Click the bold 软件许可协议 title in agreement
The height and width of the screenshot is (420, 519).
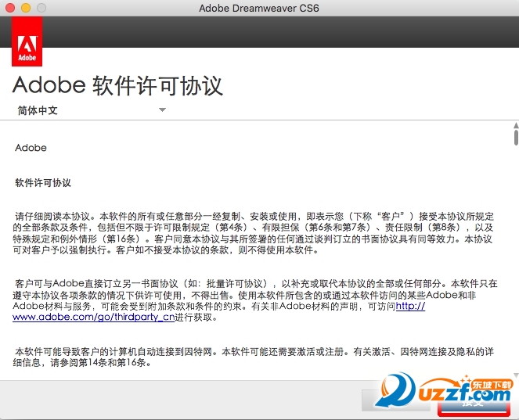[x=43, y=183]
